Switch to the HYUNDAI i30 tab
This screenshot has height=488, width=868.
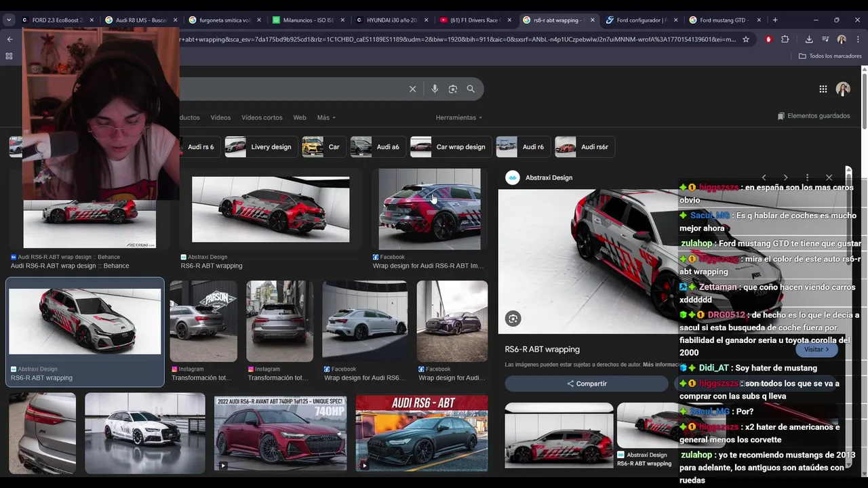click(x=391, y=20)
